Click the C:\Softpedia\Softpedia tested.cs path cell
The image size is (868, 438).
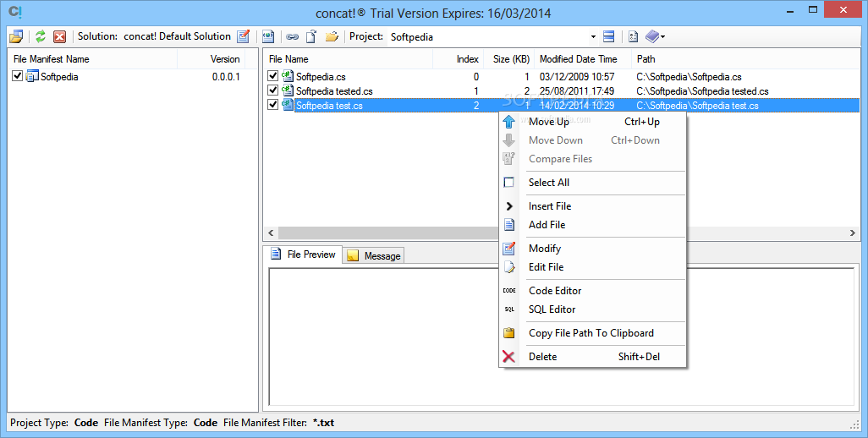[702, 91]
